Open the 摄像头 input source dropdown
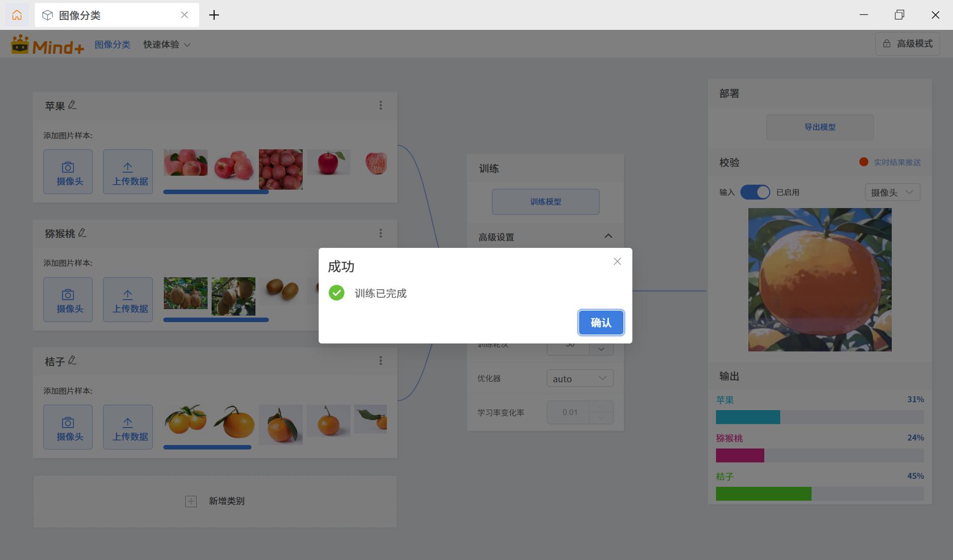Image resolution: width=953 pixels, height=560 pixels. 892,192
